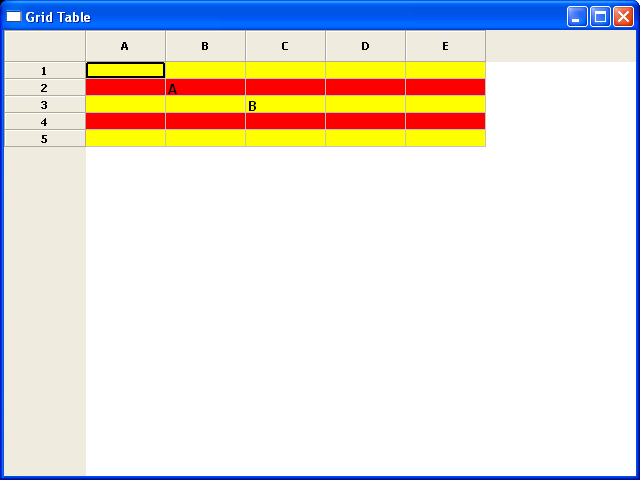Image resolution: width=640 pixels, height=480 pixels.
Task: Click row 2 header
Action: point(44,88)
